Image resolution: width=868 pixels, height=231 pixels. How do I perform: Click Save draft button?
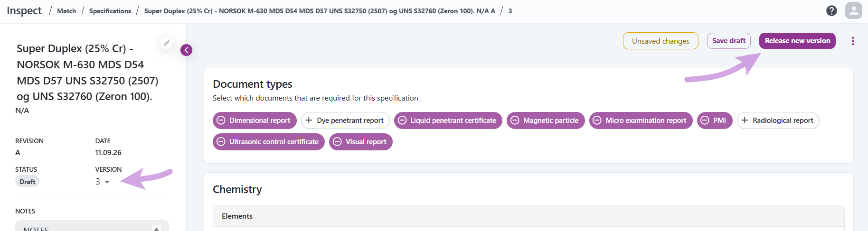click(x=729, y=41)
